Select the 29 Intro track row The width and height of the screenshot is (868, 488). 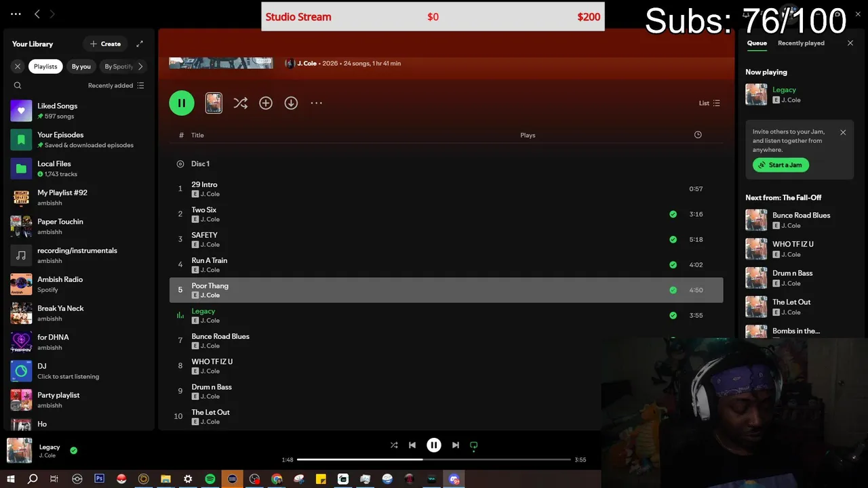(x=446, y=189)
